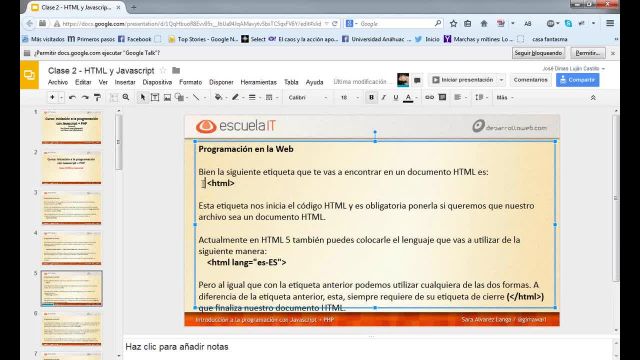The width and height of the screenshot is (640, 360).
Task: Select slide 3 thumbnail
Action: [x=71, y=208]
